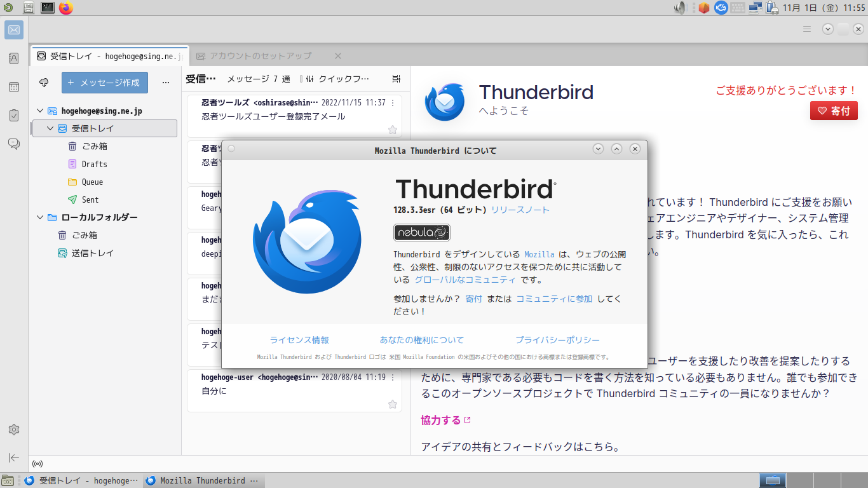868x488 pixels.
Task: Open the あなたの権利について link
Action: click(x=422, y=340)
